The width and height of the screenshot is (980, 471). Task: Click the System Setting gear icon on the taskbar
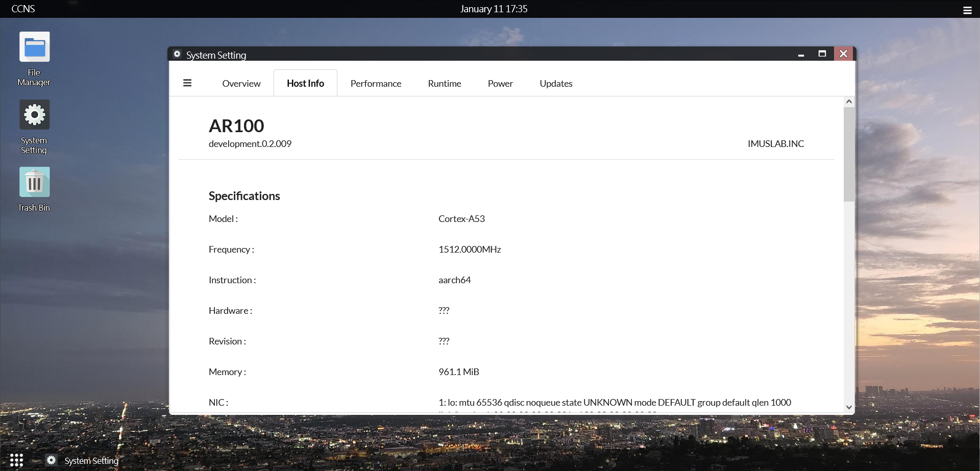(51, 460)
